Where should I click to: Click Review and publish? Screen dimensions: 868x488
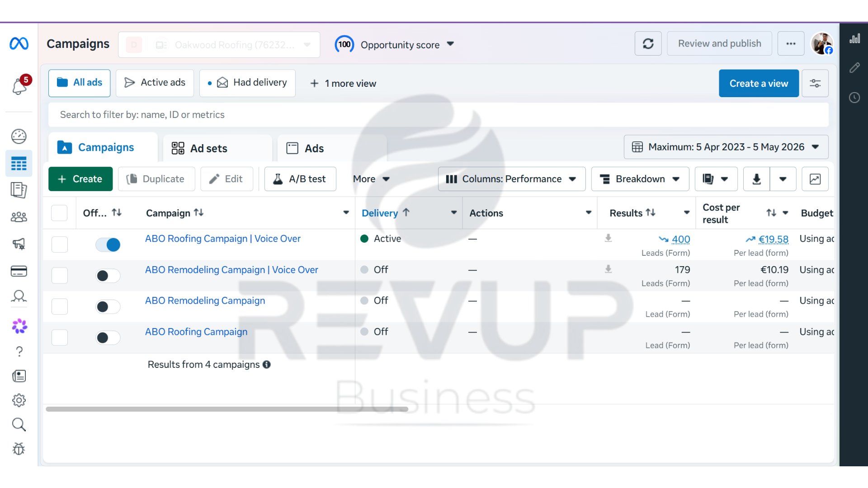point(719,44)
